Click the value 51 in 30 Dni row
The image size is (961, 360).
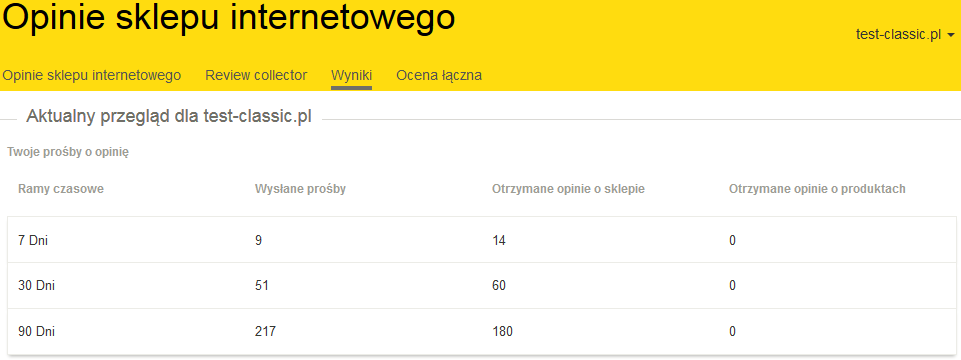pyautogui.click(x=262, y=286)
